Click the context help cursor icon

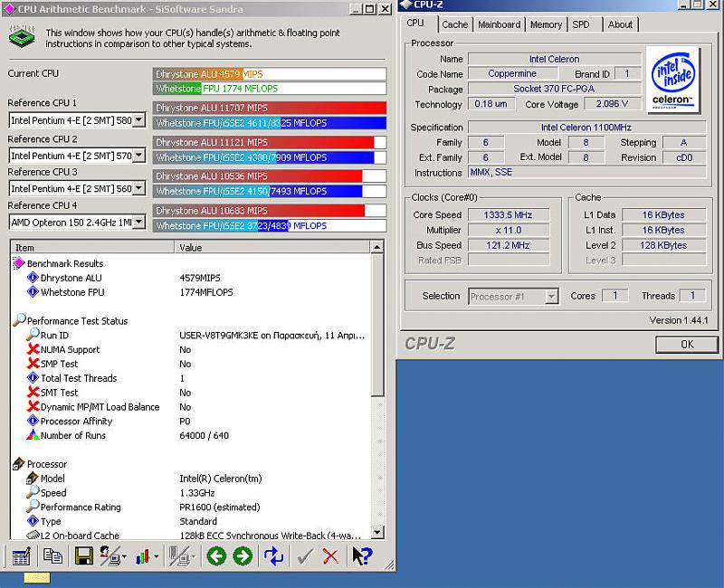pyautogui.click(x=361, y=556)
